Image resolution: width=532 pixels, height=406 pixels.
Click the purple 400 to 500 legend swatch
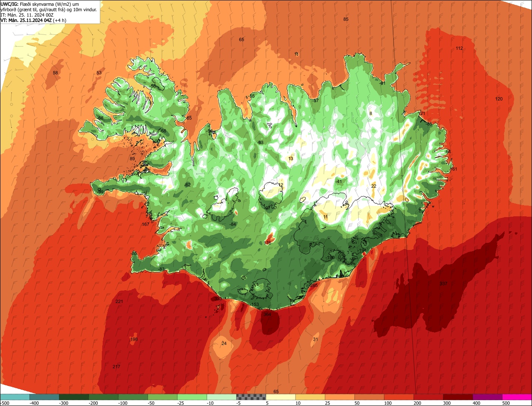tap(487, 397)
